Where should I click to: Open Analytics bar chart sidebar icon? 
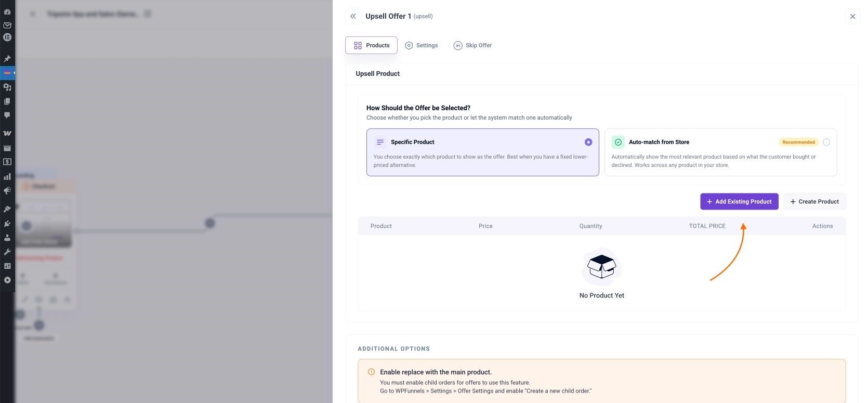pos(7,176)
